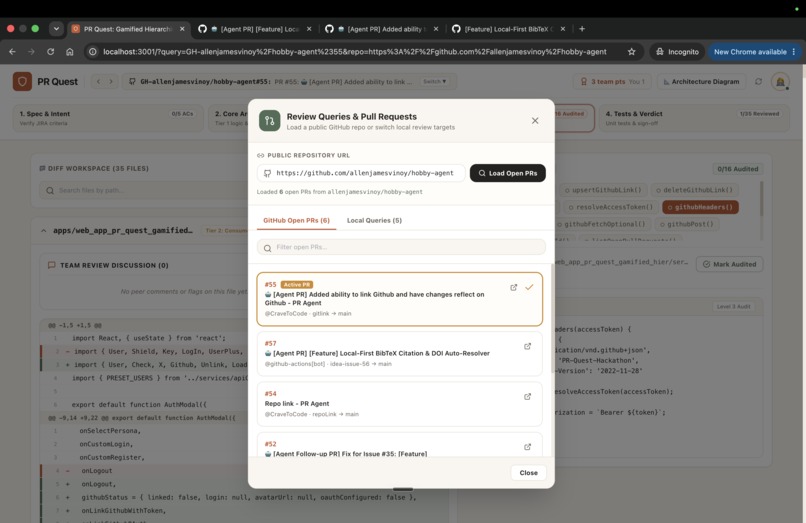
Task: Go back in Chrome navigation
Action: [x=12, y=51]
